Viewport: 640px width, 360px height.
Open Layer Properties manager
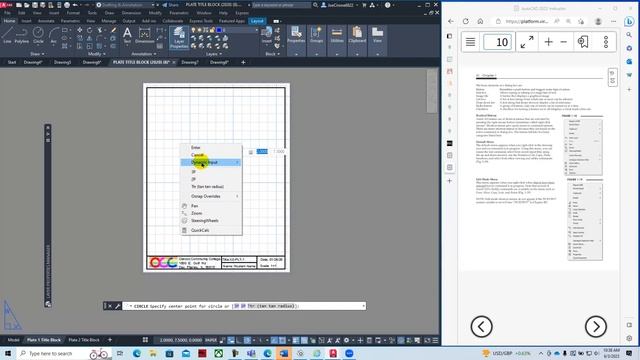click(x=179, y=37)
